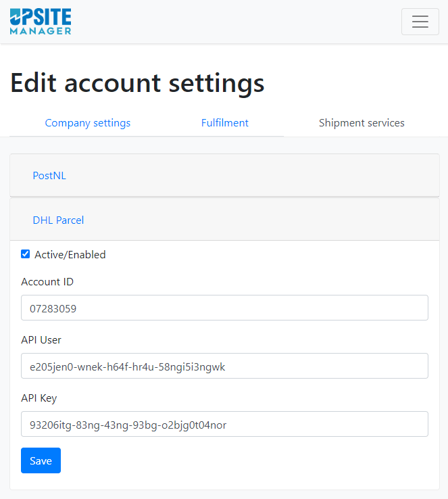The image size is (448, 499).
Task: Switch to the Company settings tab
Action: coord(88,123)
